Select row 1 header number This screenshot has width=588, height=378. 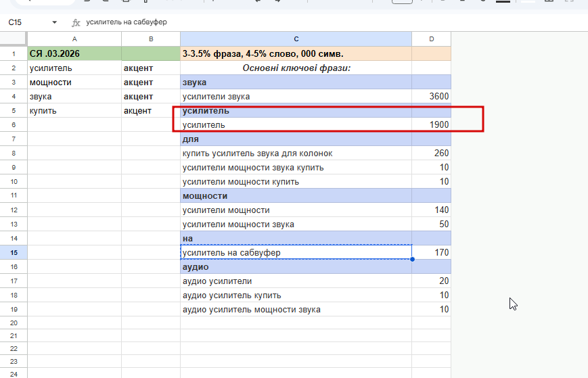point(14,53)
